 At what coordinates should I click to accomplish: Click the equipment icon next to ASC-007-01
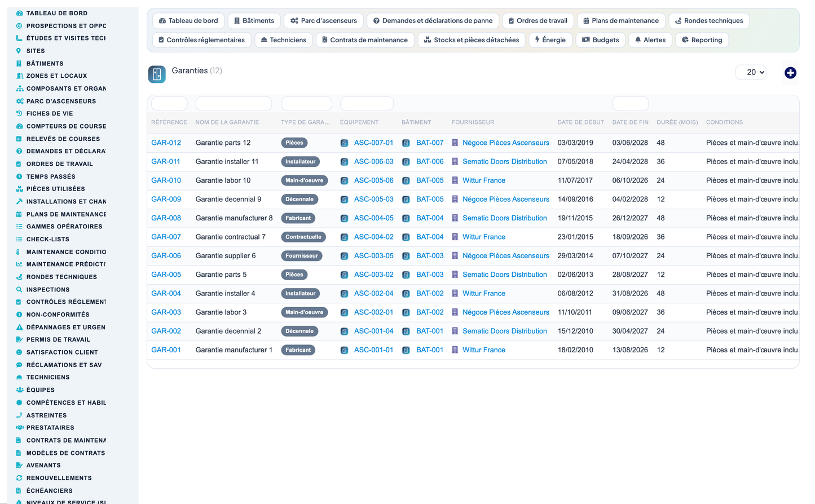pyautogui.click(x=344, y=143)
